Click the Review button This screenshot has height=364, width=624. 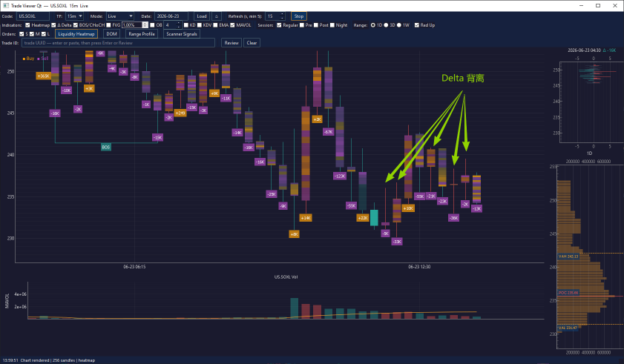tap(231, 43)
